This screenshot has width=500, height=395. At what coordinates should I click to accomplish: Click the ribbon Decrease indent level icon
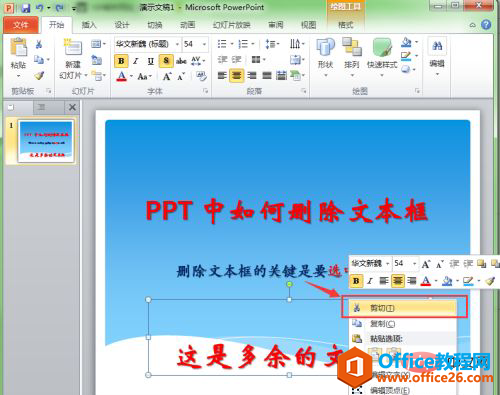click(x=222, y=60)
